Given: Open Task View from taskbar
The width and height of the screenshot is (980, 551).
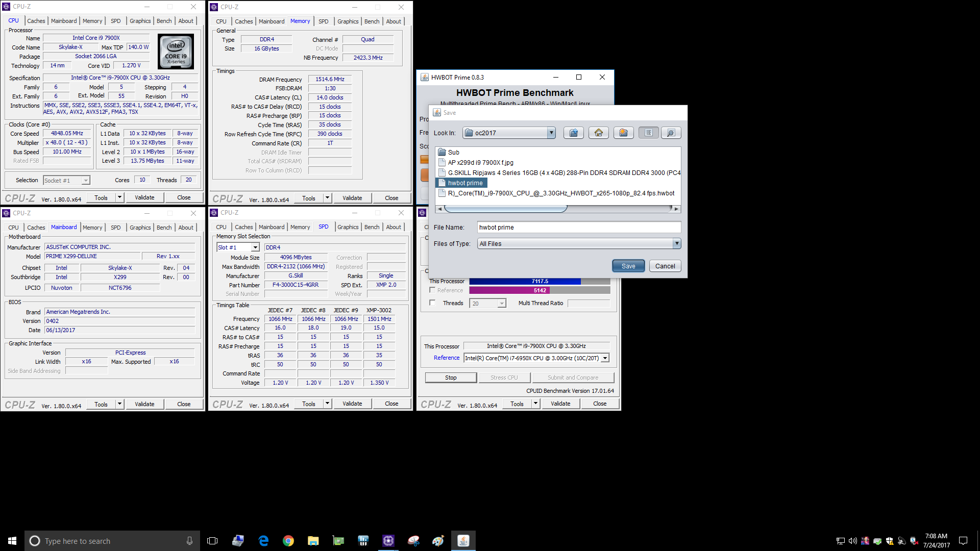Looking at the screenshot, I should click(x=212, y=541).
